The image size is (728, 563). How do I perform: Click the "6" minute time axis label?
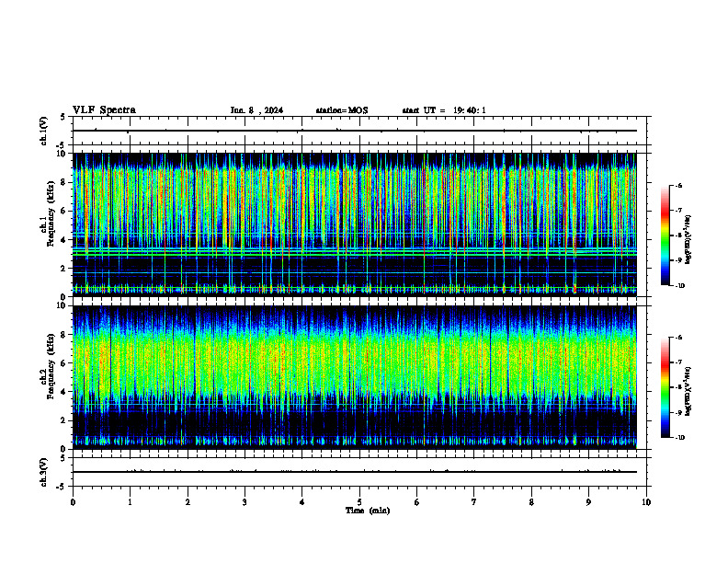pos(417,502)
